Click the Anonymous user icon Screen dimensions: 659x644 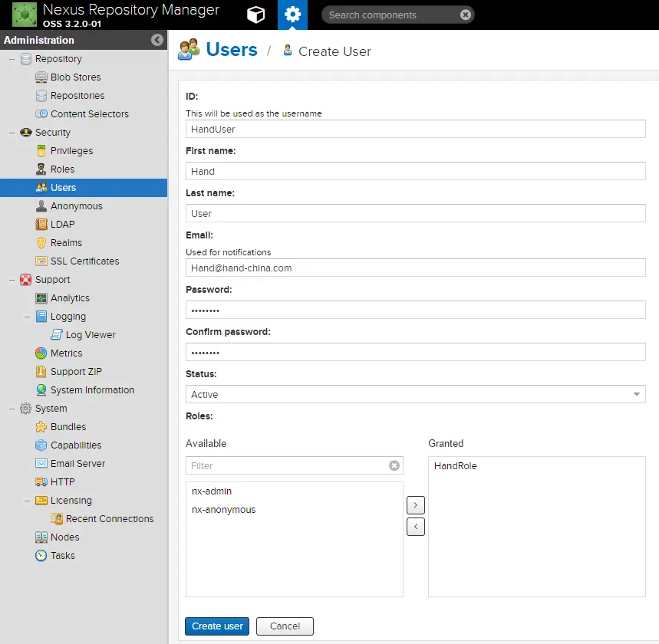(41, 205)
